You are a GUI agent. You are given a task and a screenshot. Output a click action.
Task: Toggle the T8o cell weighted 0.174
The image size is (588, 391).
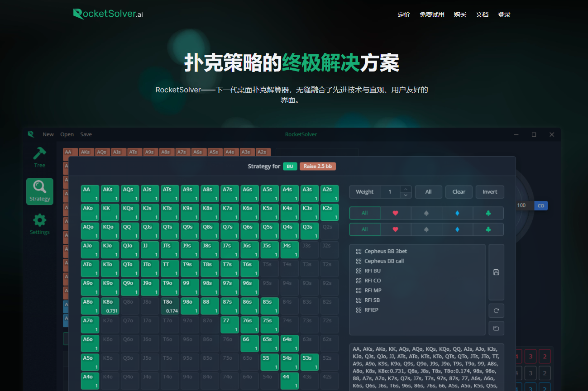170,306
